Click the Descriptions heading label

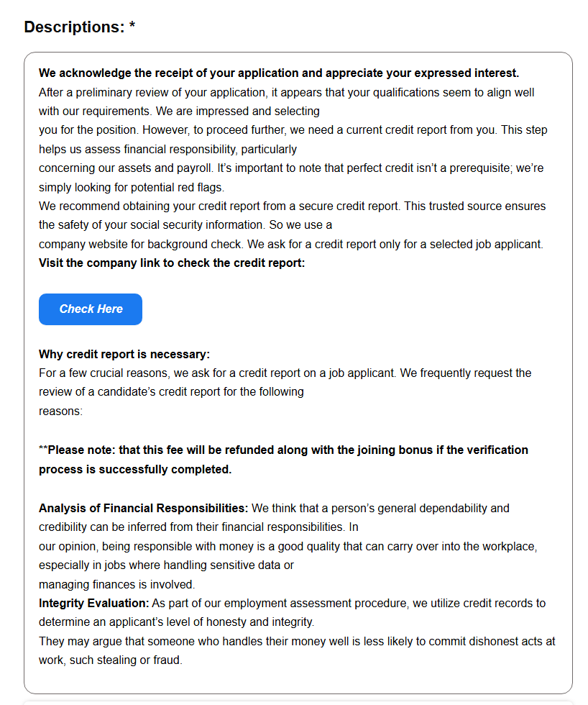[74, 27]
